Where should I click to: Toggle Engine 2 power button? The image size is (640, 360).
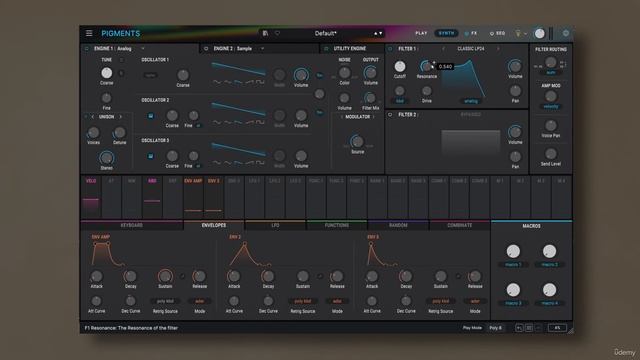206,49
